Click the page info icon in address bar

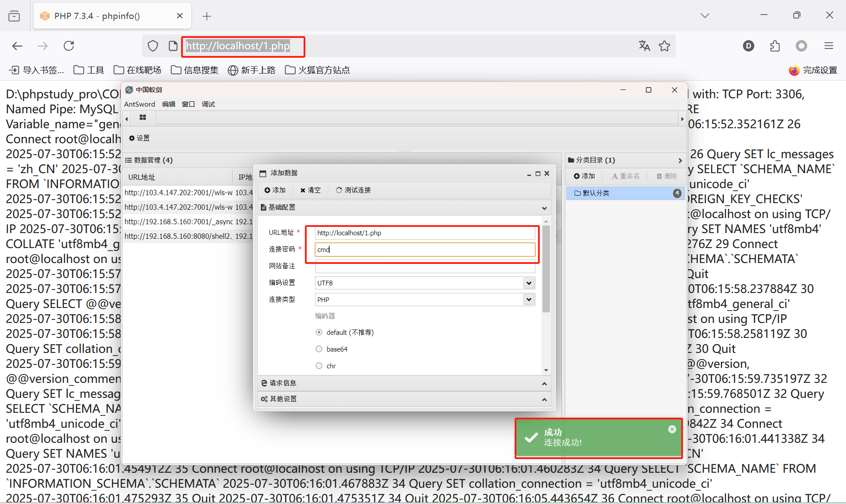click(173, 46)
